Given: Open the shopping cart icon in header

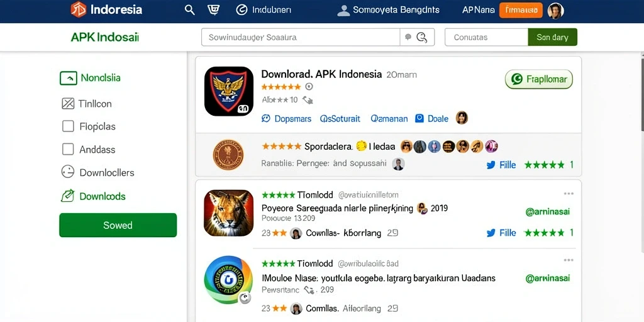Looking at the screenshot, I should coord(213,10).
